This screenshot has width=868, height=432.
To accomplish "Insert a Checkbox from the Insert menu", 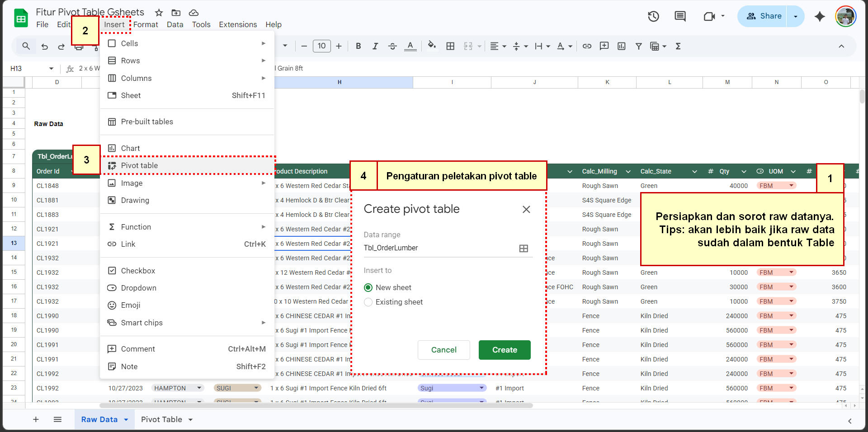I will pos(137,270).
